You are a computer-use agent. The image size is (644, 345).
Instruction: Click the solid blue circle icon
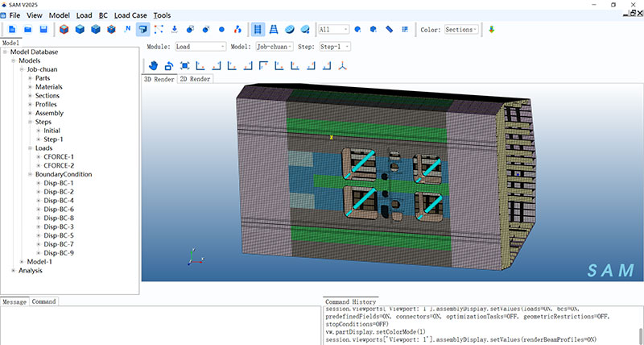pos(222,30)
